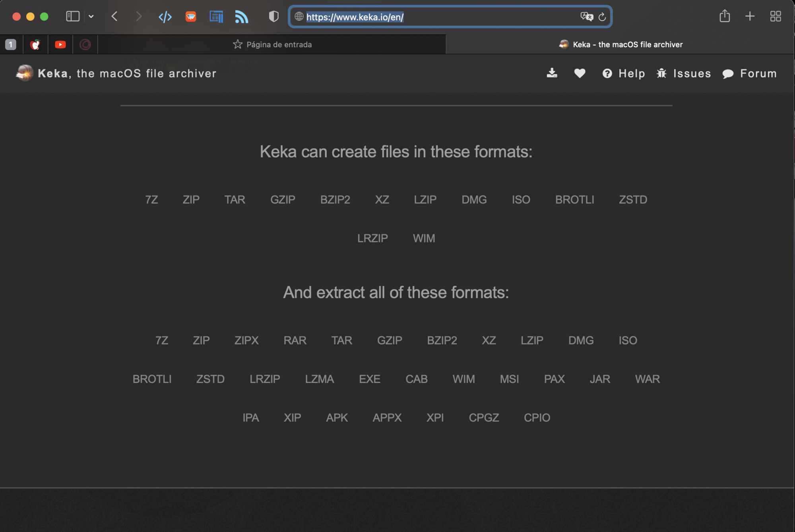The width and height of the screenshot is (795, 532).
Task: Click the Share button in toolbar
Action: (x=725, y=16)
